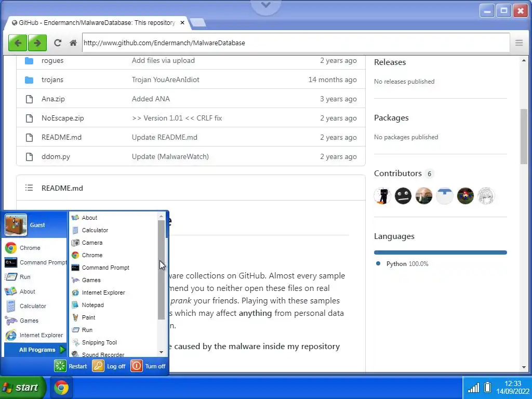Screen dimensions: 532x399
Task: Open the Ana.zip file
Action: [x=53, y=99]
